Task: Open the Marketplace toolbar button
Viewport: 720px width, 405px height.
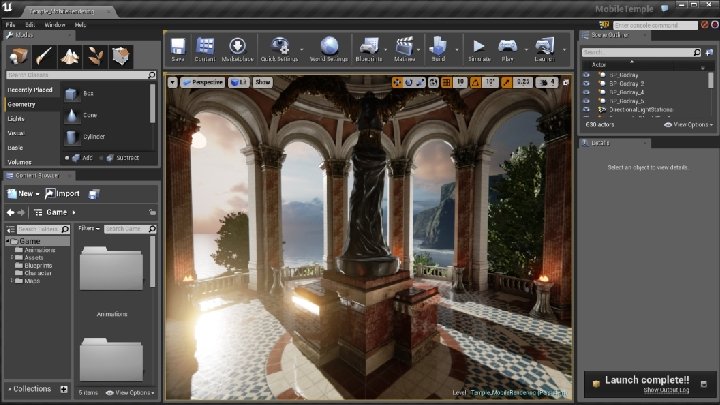Action: [237, 49]
